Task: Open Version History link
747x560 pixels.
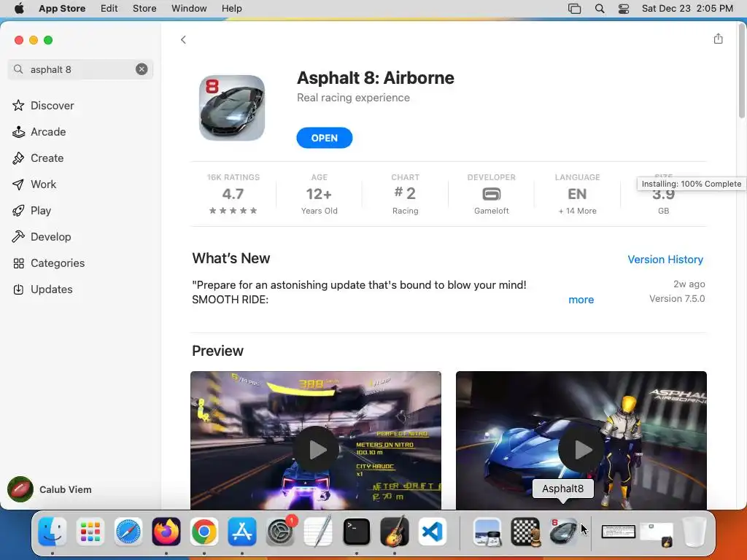Action: (665, 260)
